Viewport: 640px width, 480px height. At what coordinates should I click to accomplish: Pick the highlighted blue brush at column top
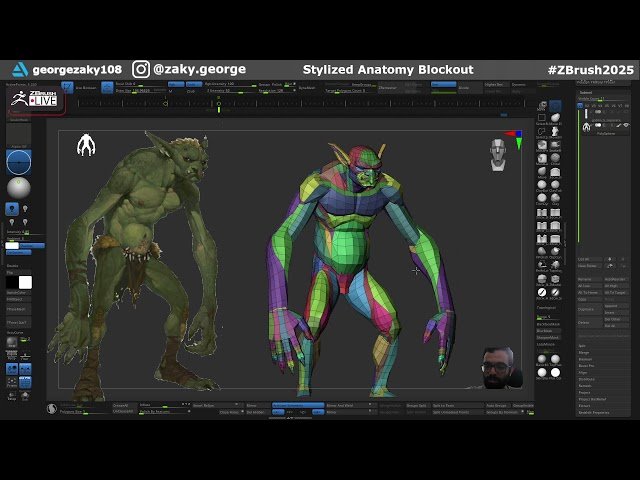(555, 107)
